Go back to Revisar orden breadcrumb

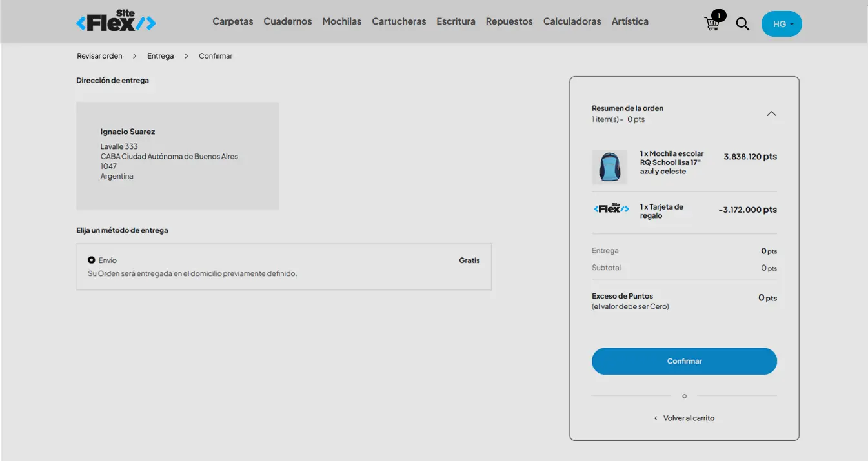[99, 56]
